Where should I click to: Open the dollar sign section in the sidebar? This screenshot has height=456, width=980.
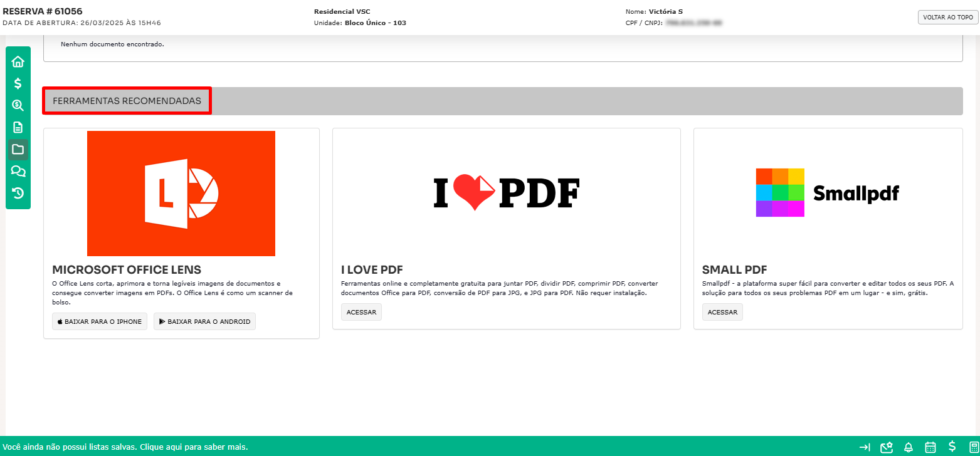[18, 83]
